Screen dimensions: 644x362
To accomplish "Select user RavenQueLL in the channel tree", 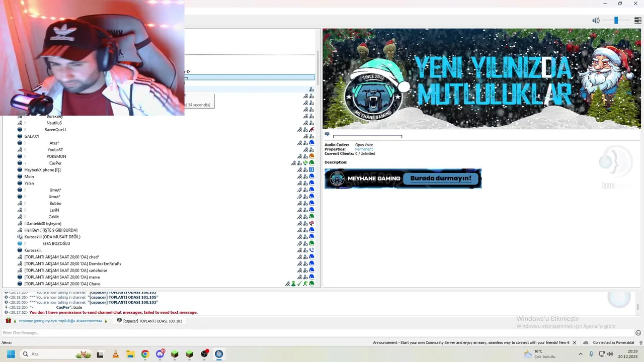I will pyautogui.click(x=55, y=130).
